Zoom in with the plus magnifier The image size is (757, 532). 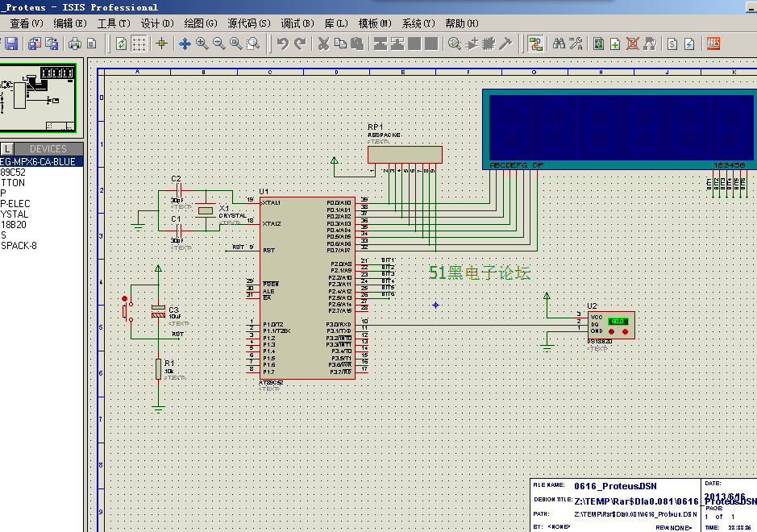tap(202, 44)
